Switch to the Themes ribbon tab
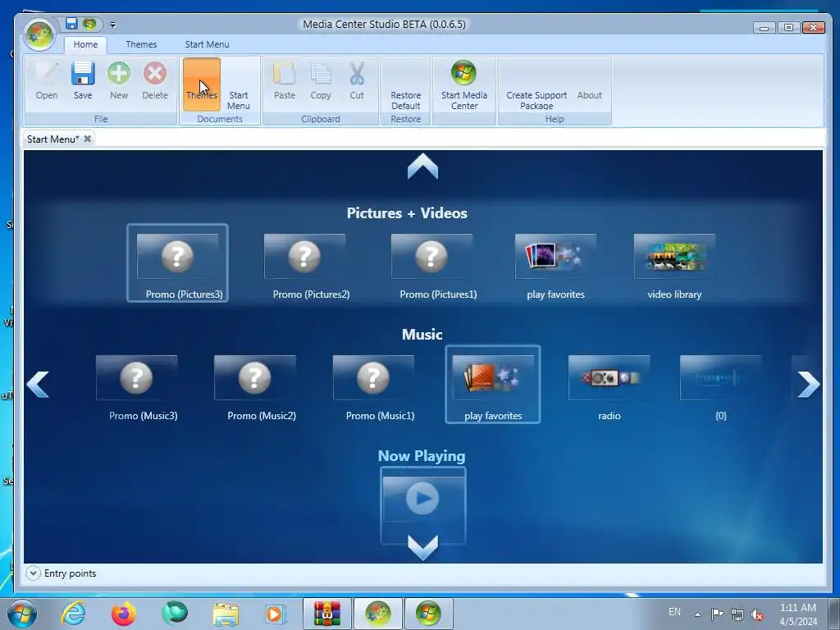Viewport: 840px width, 630px height. coord(141,44)
